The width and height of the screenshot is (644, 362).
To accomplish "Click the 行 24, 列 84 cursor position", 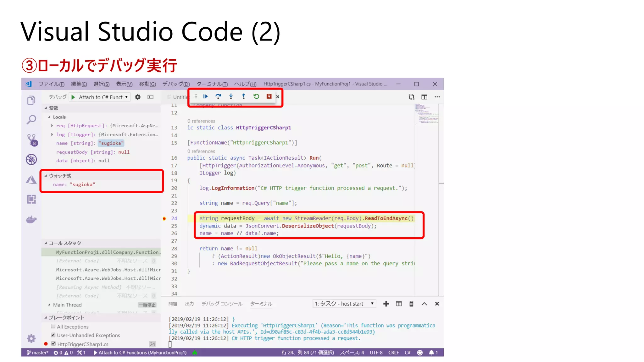I will coord(308,353).
